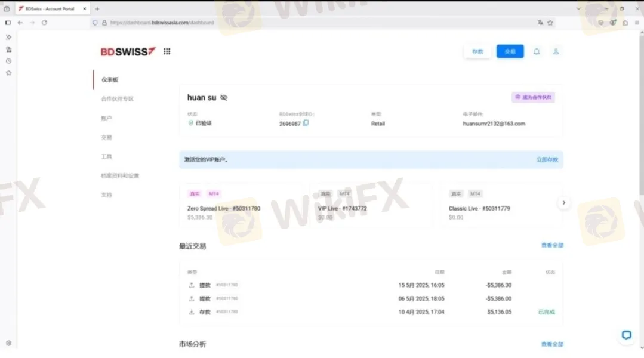Click page vertical scrollbar
The height and width of the screenshot is (358, 644).
pos(642,115)
